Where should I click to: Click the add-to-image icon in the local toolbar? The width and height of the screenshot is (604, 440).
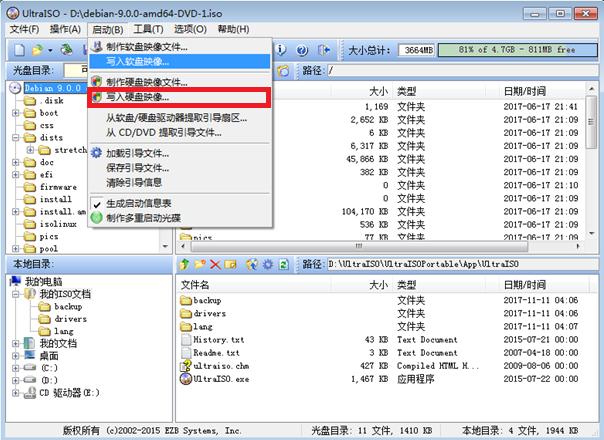click(x=252, y=264)
